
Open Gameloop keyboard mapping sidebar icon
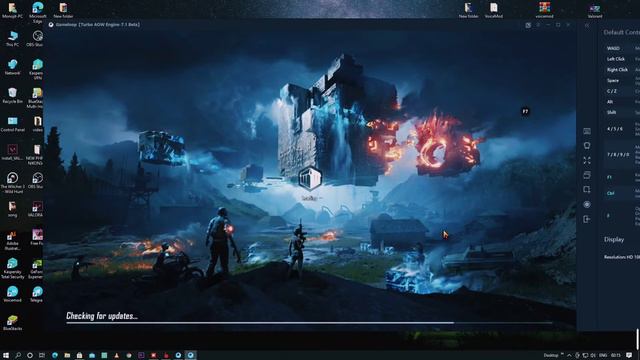click(587, 131)
